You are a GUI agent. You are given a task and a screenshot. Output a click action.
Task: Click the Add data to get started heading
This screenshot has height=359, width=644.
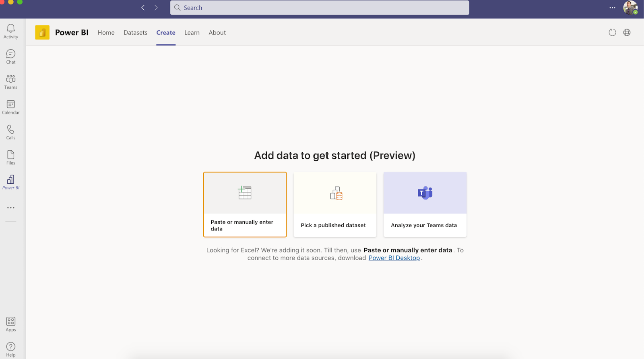335,156
